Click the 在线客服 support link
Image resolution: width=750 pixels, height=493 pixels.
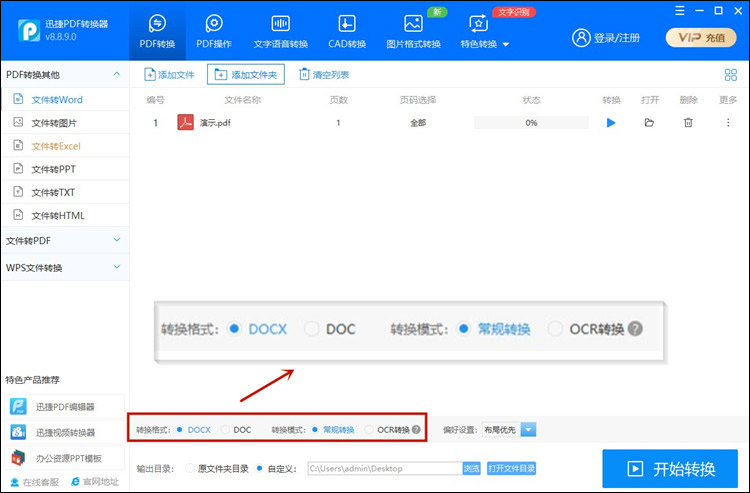pyautogui.click(x=34, y=482)
